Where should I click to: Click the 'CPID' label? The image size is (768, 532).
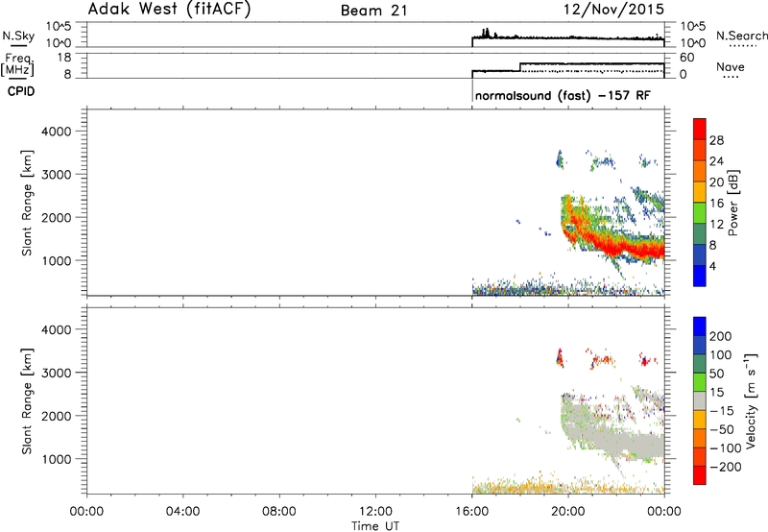pos(21,91)
